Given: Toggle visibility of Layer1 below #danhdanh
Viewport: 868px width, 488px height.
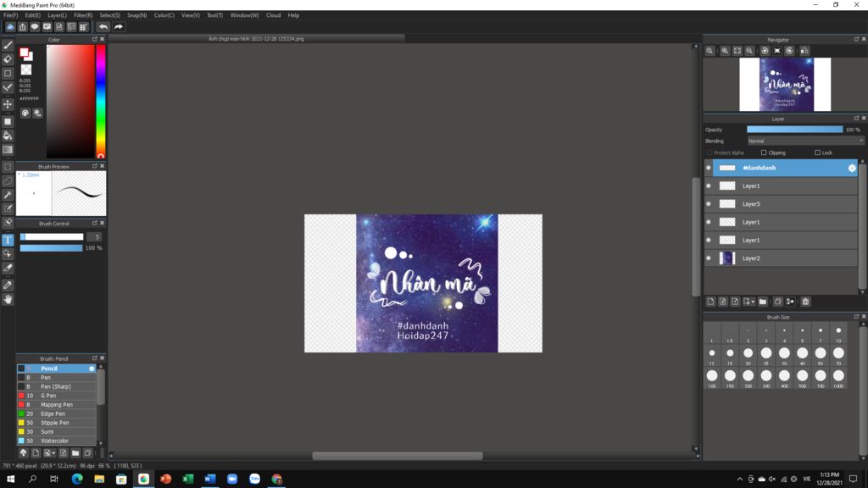Looking at the screenshot, I should point(709,186).
